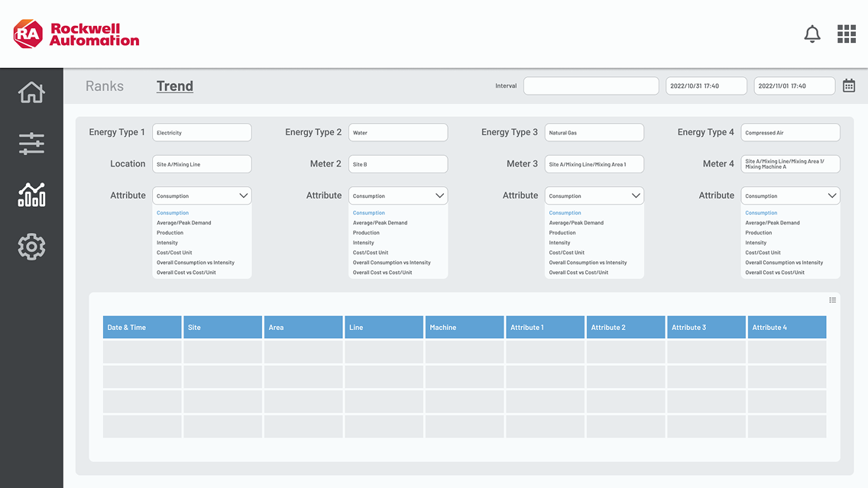Select Intensity in third Attribute list
The image size is (868, 488).
[x=559, y=242]
